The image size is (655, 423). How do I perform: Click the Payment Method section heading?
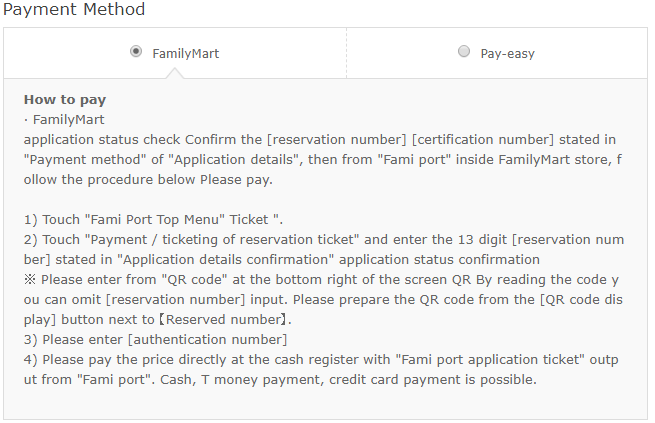click(75, 10)
